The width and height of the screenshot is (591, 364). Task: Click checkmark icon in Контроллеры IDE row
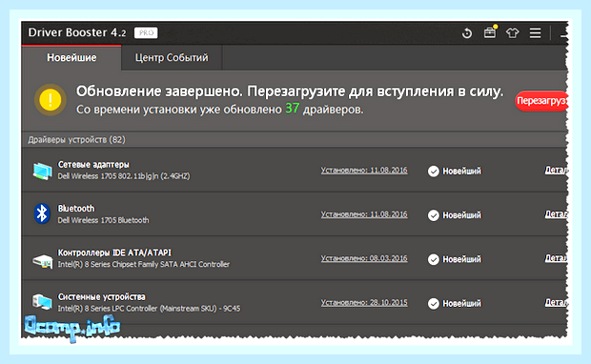click(x=434, y=259)
